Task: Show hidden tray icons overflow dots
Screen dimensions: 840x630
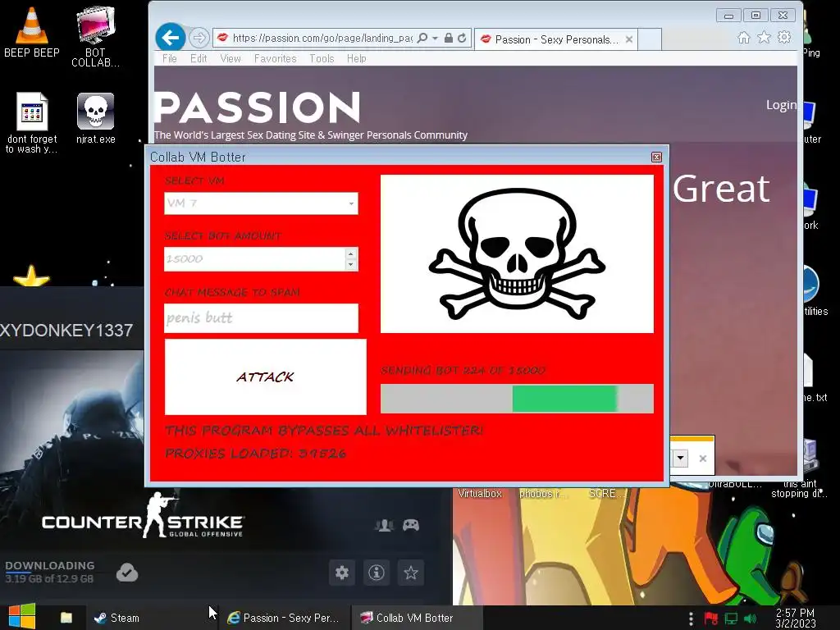Action: (691, 619)
